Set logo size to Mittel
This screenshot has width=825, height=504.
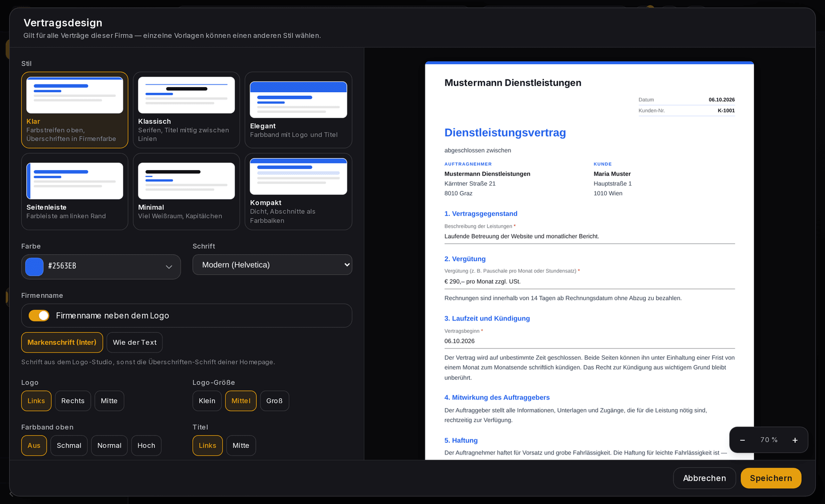point(241,401)
